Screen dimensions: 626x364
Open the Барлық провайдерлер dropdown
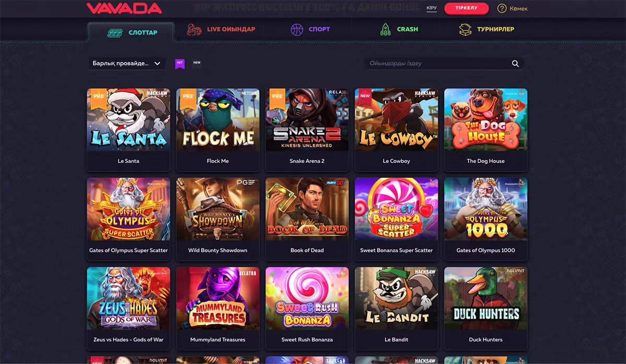[x=126, y=64]
